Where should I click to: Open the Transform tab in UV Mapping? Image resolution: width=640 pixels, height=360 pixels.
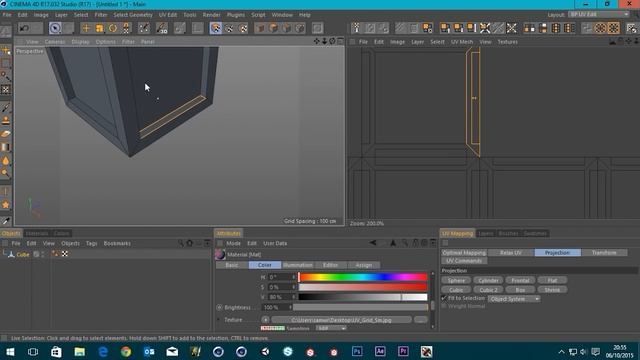point(604,253)
